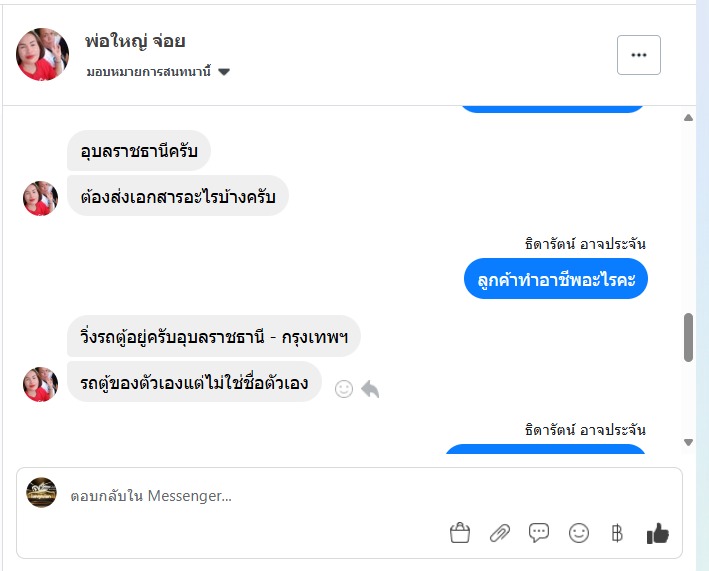
Task: Open the emoji picker smiley icon
Action: 579,534
